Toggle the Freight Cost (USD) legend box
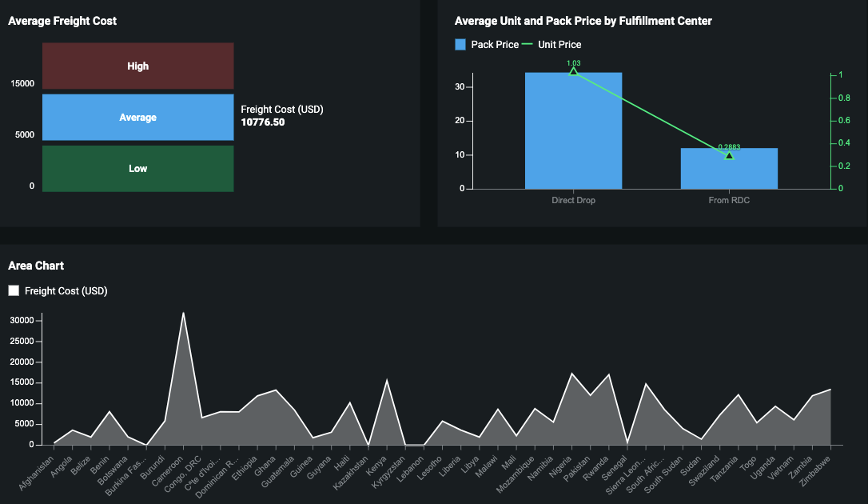 point(14,291)
